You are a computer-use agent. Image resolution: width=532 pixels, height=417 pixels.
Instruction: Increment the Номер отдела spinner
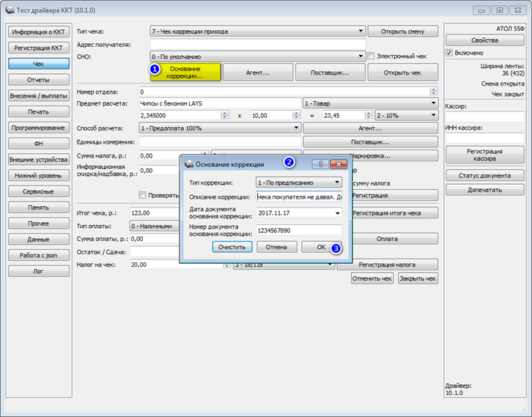pyautogui.click(x=433, y=89)
